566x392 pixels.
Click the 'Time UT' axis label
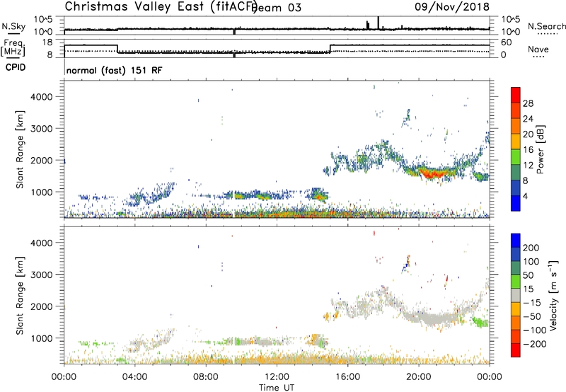[277, 388]
